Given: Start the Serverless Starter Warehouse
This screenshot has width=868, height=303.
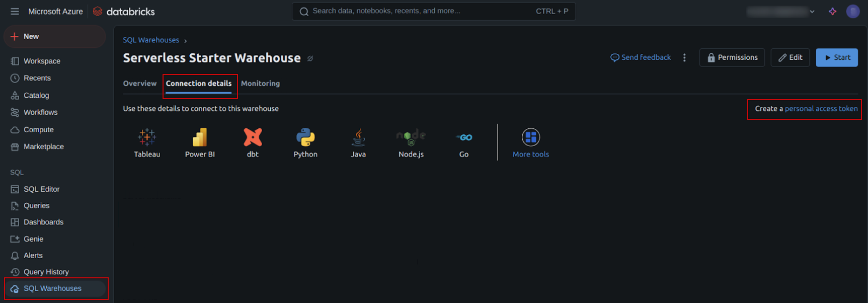Looking at the screenshot, I should tap(837, 57).
